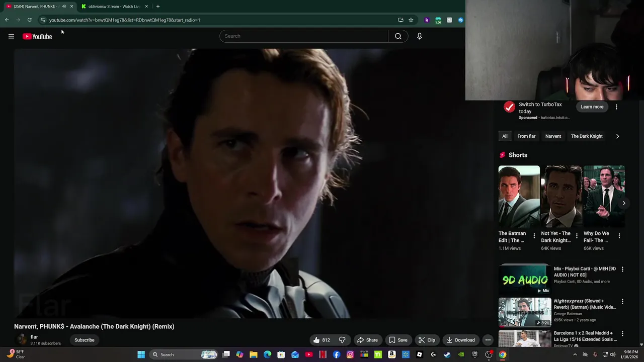Click the browser address bar URL
The image size is (644, 362).
coord(125,20)
